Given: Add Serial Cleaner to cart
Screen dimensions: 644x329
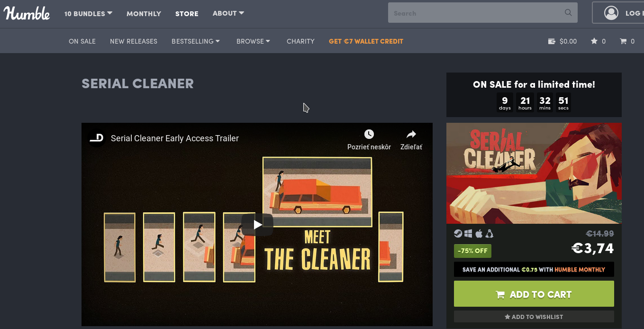Looking at the screenshot, I should tap(534, 294).
